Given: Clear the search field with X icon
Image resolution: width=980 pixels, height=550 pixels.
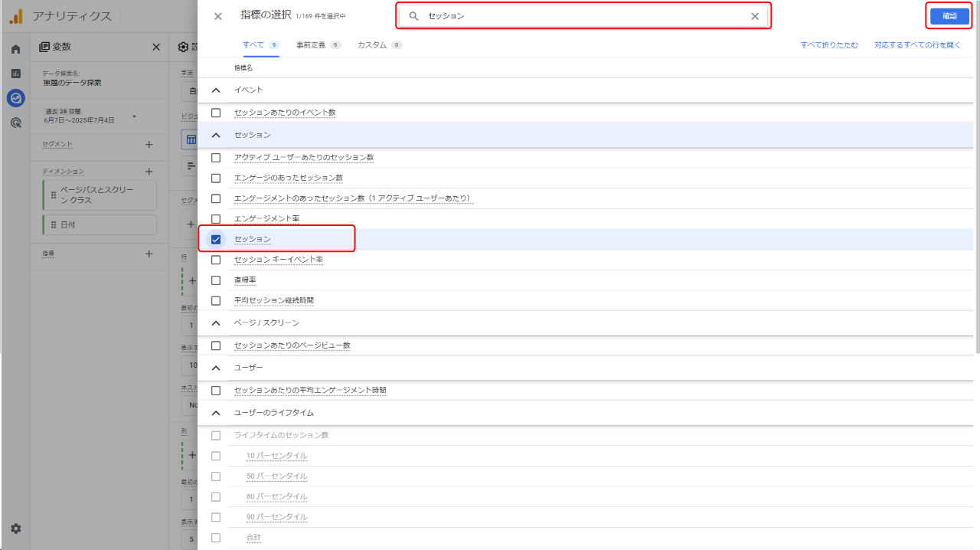Looking at the screenshot, I should [x=755, y=16].
